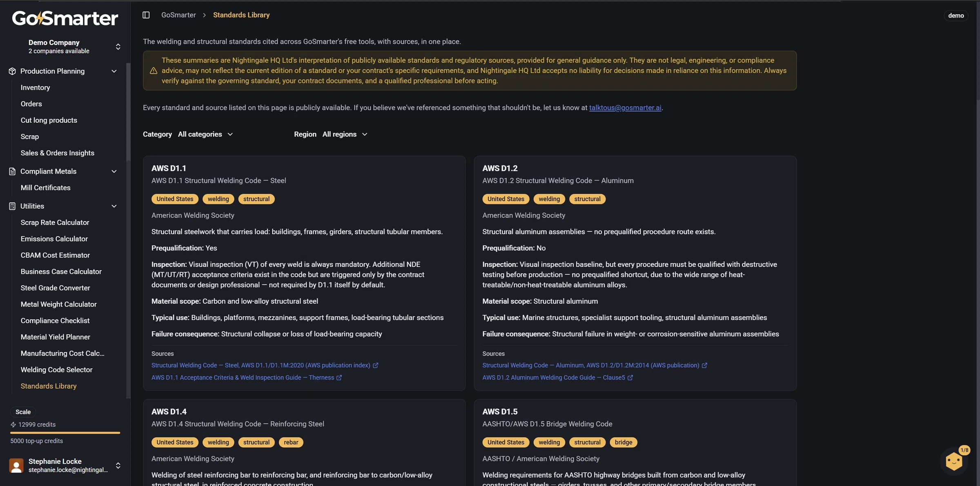Click the Production Planning cube icon
The width and height of the screenshot is (980, 486).
[12, 71]
